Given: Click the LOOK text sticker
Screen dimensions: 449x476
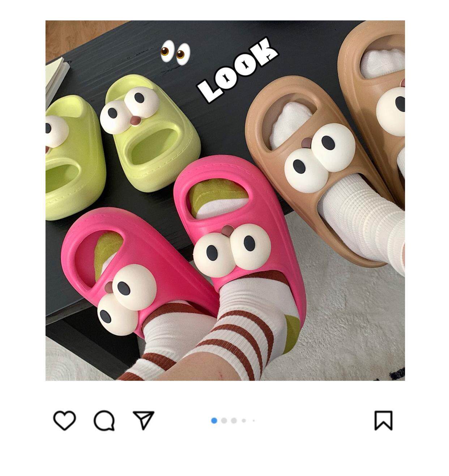Looking at the screenshot, I should (238, 69).
